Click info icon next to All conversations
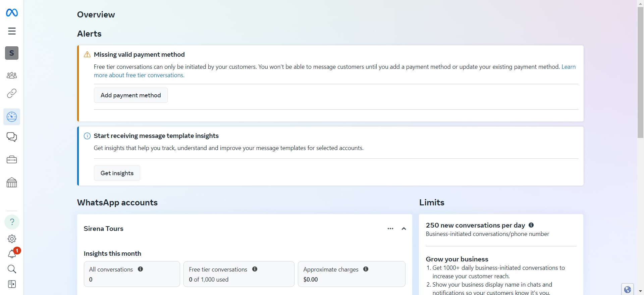The height and width of the screenshot is (295, 644). coord(141,269)
